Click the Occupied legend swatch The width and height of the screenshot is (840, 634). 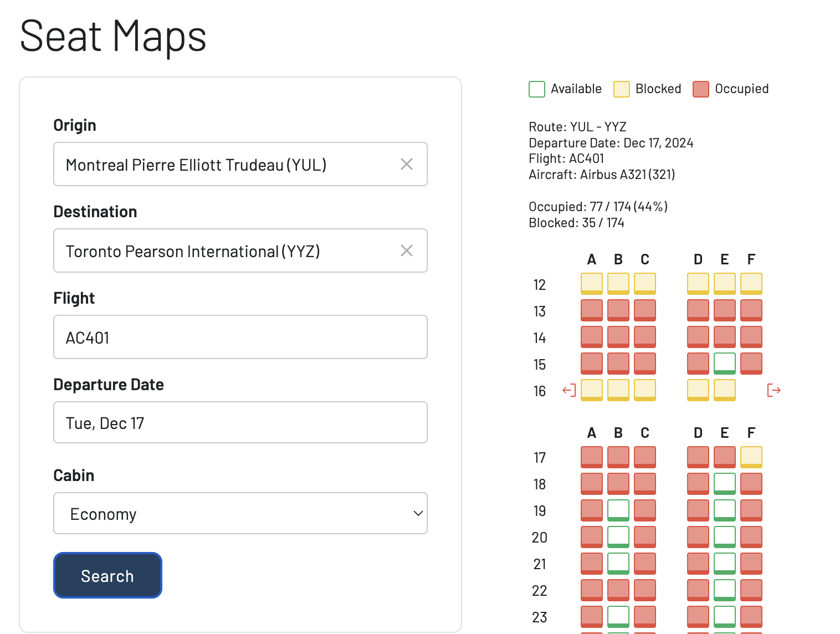pos(701,89)
